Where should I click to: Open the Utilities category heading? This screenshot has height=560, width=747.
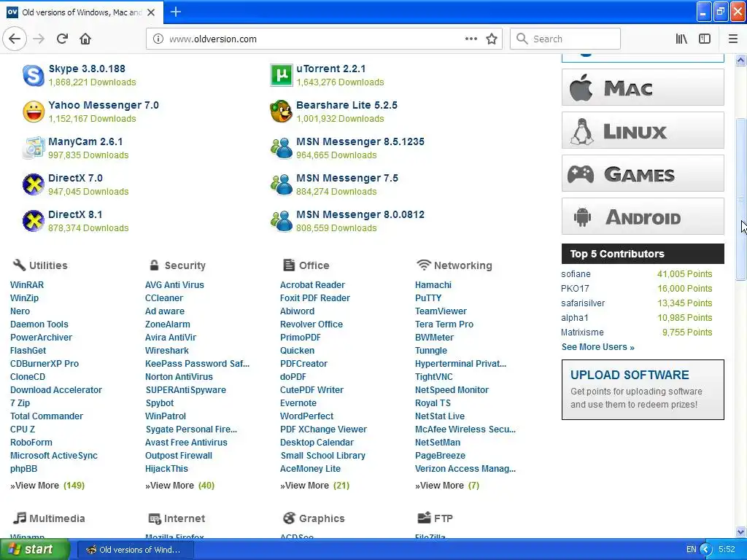40,265
